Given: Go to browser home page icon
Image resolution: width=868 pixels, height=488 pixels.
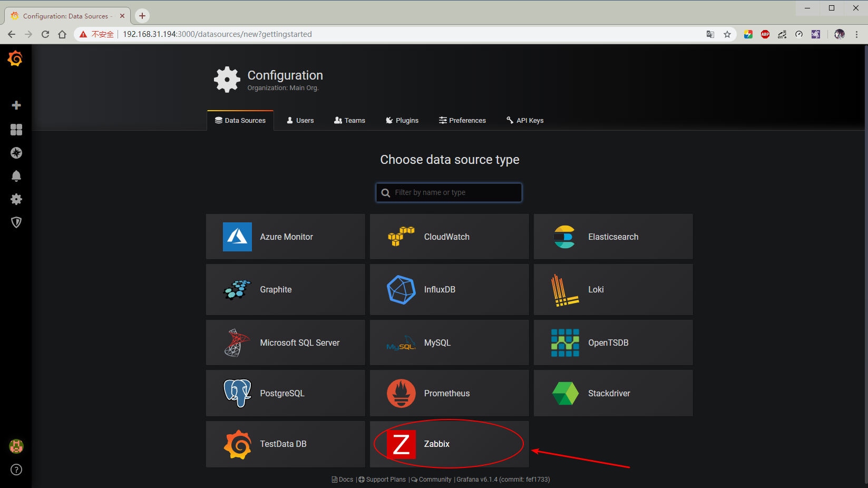Looking at the screenshot, I should (x=62, y=34).
